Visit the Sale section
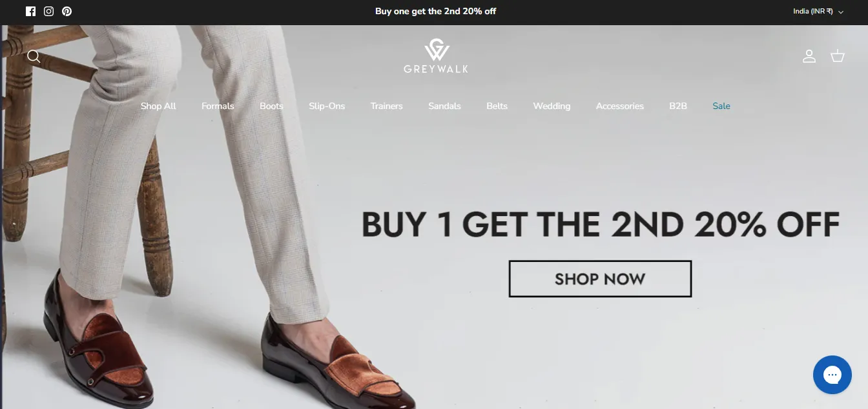 (721, 106)
